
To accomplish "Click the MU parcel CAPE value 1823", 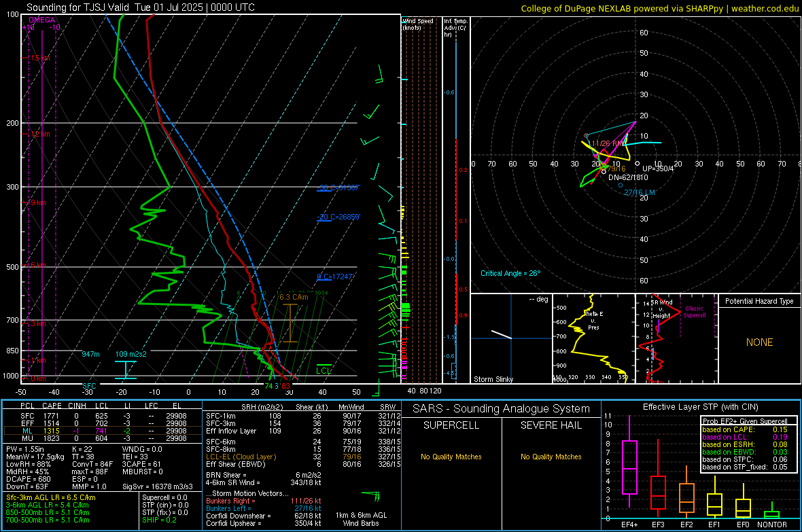I will point(51,438).
